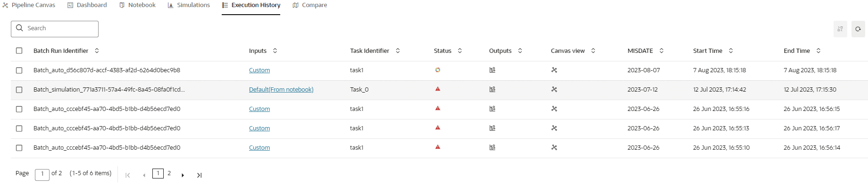Open Custom link for run started 16:55:13
This screenshot has height=187, width=868.
point(259,128)
